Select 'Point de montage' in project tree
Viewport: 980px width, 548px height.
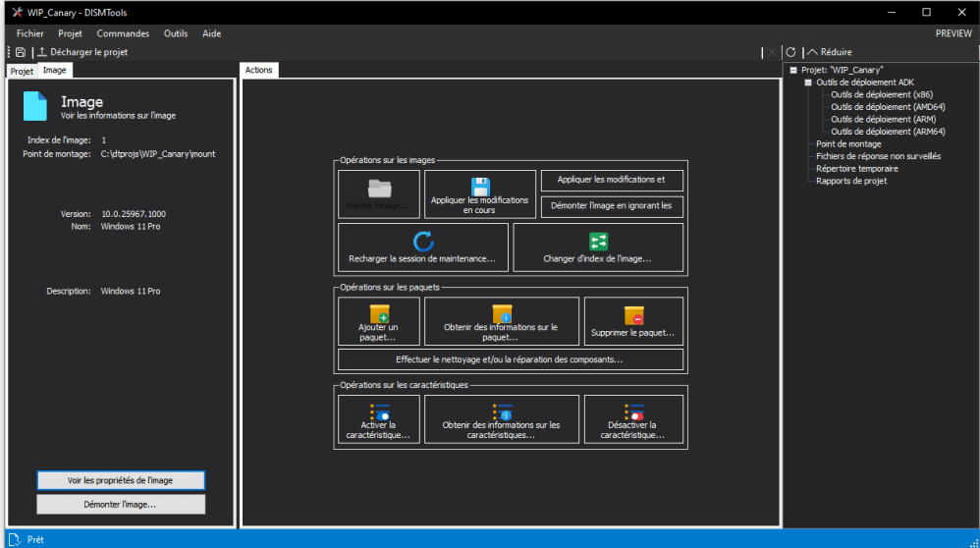[848, 144]
